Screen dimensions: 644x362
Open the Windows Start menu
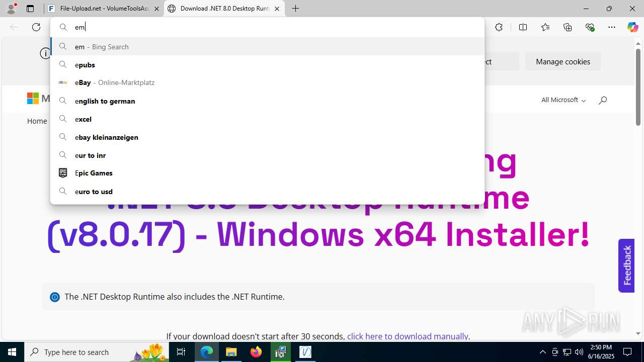[x=12, y=352]
